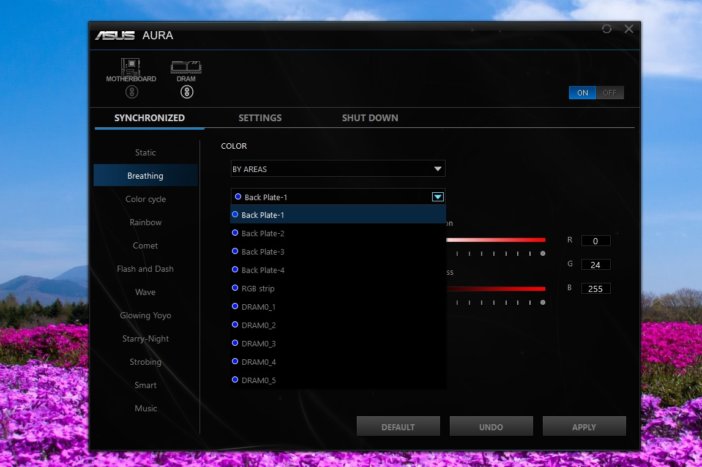Open the Settings tab
The image size is (702, 467).
260,118
